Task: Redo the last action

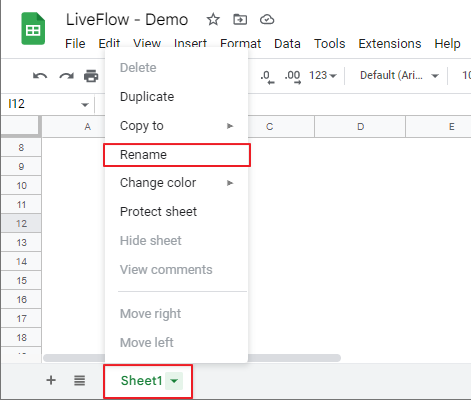Action: (66, 76)
